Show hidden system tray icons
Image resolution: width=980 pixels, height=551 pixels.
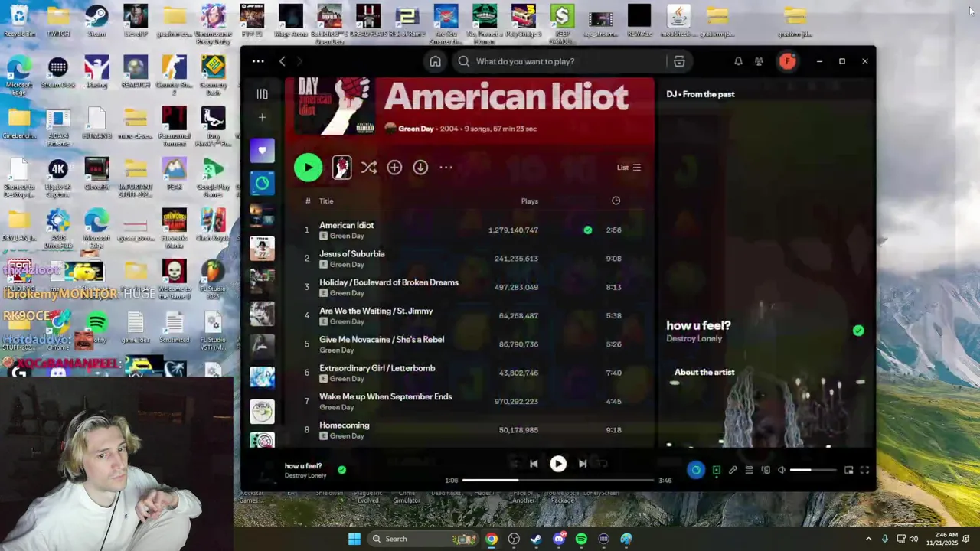[868, 539]
